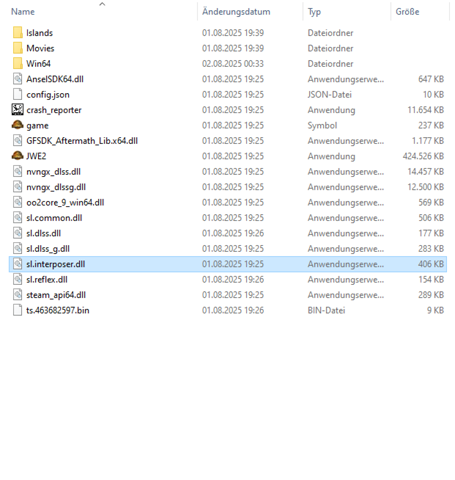Select the steam_api64.dll file icon
This screenshot has width=455, height=480.
click(x=18, y=295)
